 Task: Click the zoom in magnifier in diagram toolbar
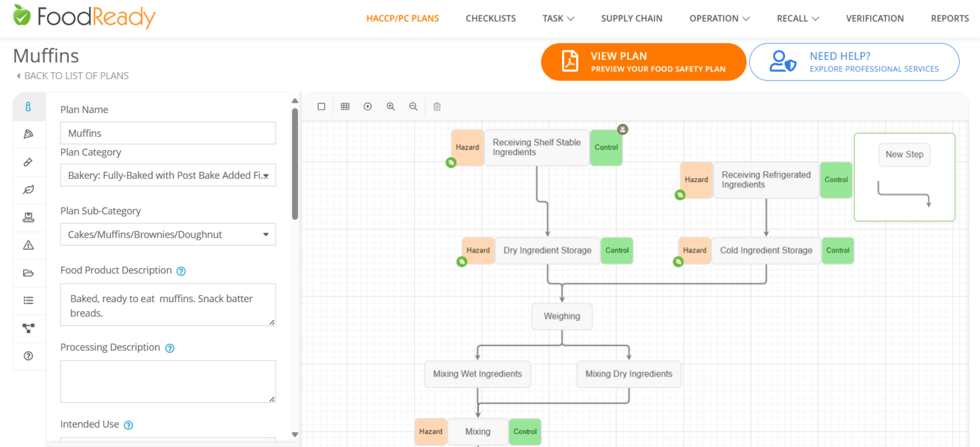[x=390, y=107]
